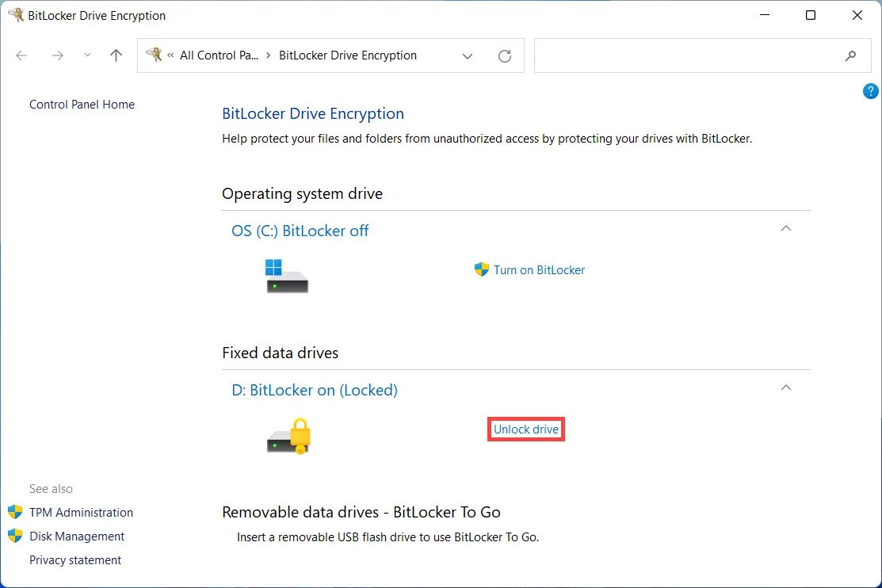Click the OS (C:) drive icon
The height and width of the screenshot is (588, 882).
click(x=286, y=277)
